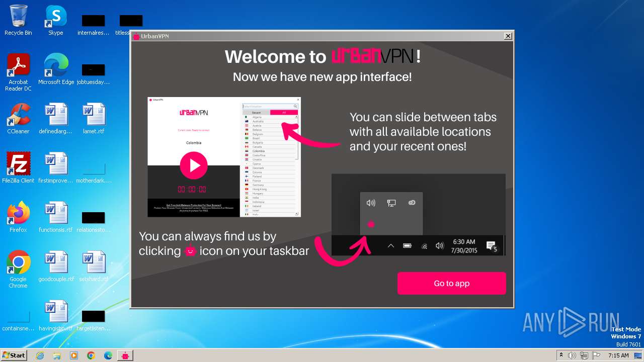The width and height of the screenshot is (644, 362).
Task: Close the UrbanVPN welcome window
Action: point(508,36)
